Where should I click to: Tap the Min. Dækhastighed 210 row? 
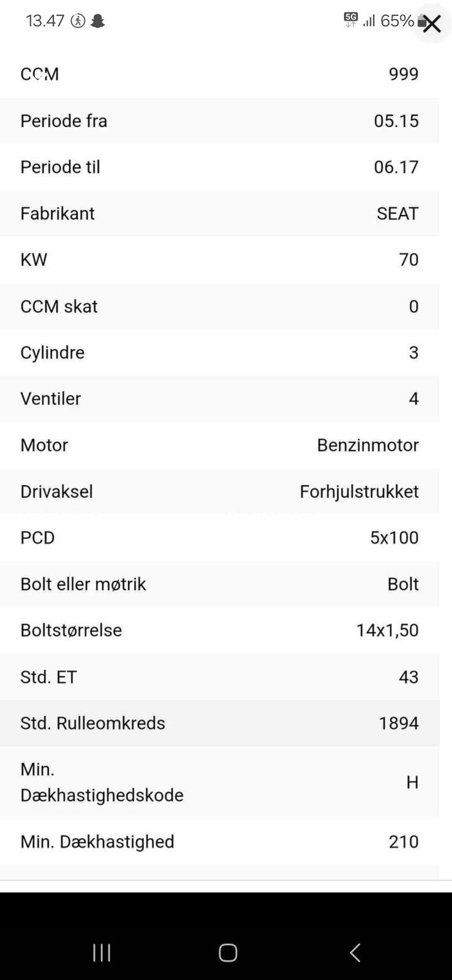[x=219, y=842]
